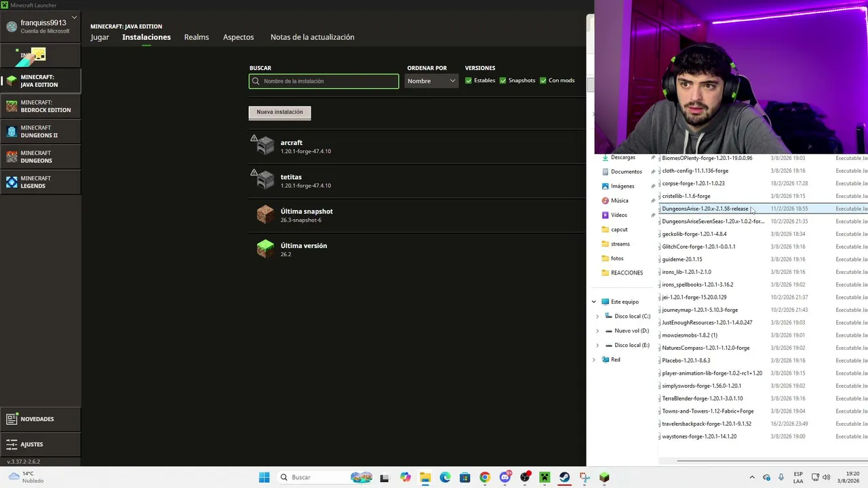Open Minecraft Dungeons from the sidebar

click(x=40, y=157)
